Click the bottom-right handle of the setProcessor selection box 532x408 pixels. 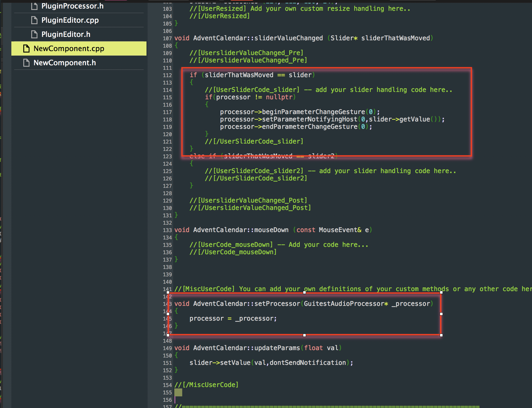click(x=441, y=335)
